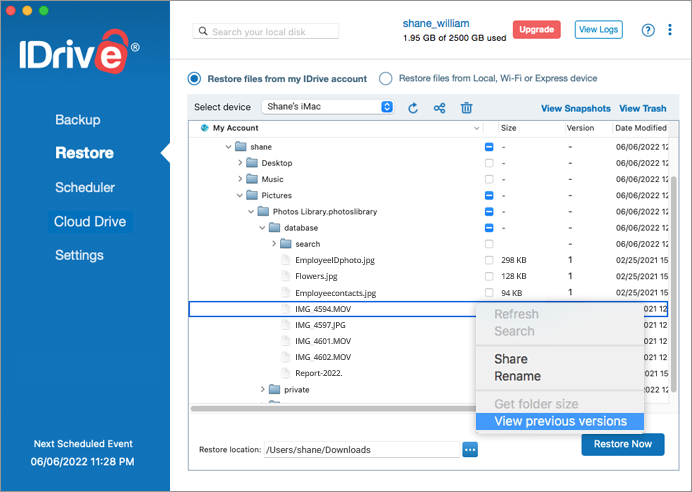Click the Restore Now button
692x492 pixels.
(623, 444)
